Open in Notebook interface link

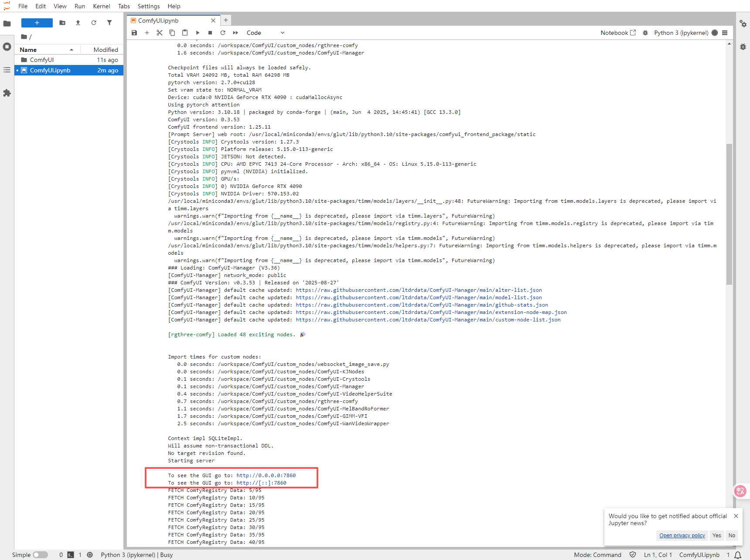point(618,33)
